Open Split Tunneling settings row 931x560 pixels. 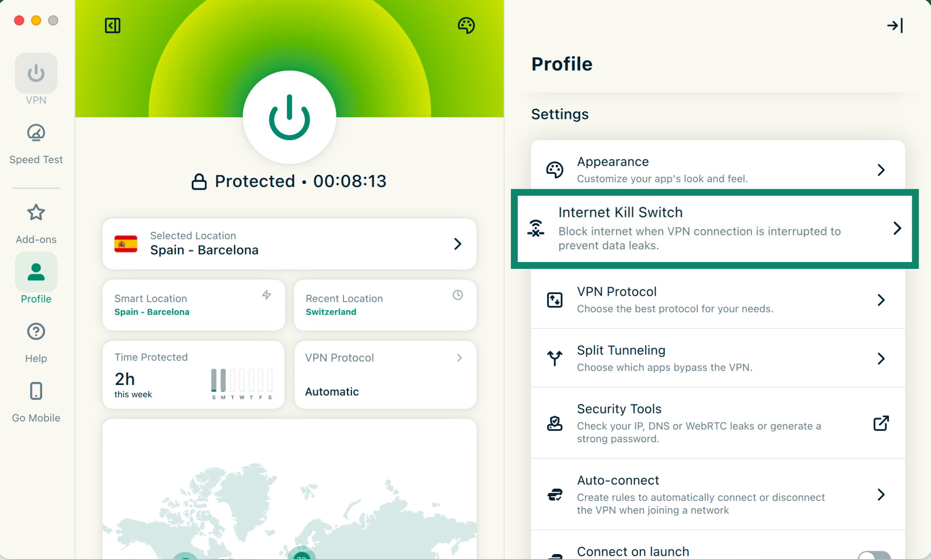tap(717, 358)
